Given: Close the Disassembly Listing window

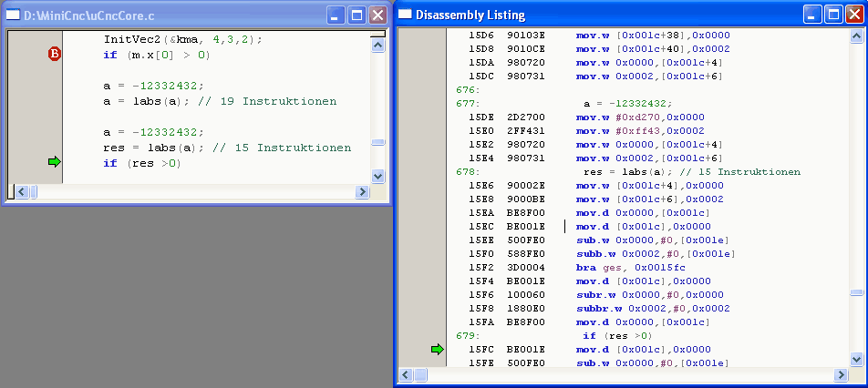Looking at the screenshot, I should tap(854, 15).
